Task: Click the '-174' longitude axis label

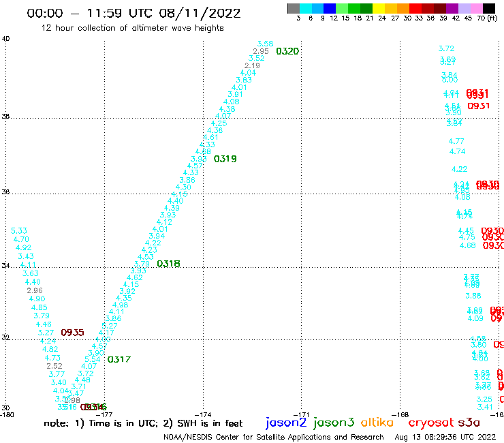Action: coord(203,415)
